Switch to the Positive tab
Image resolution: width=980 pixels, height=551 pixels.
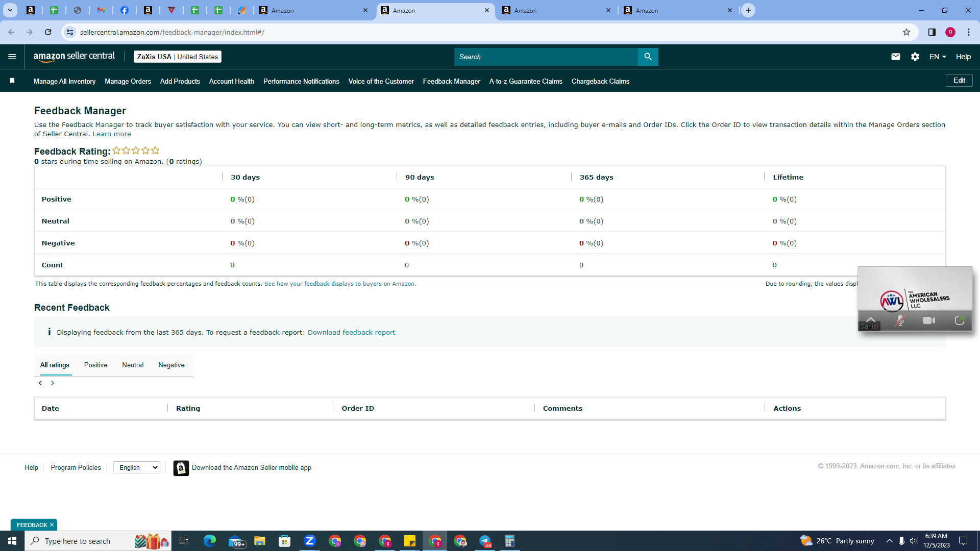point(95,365)
